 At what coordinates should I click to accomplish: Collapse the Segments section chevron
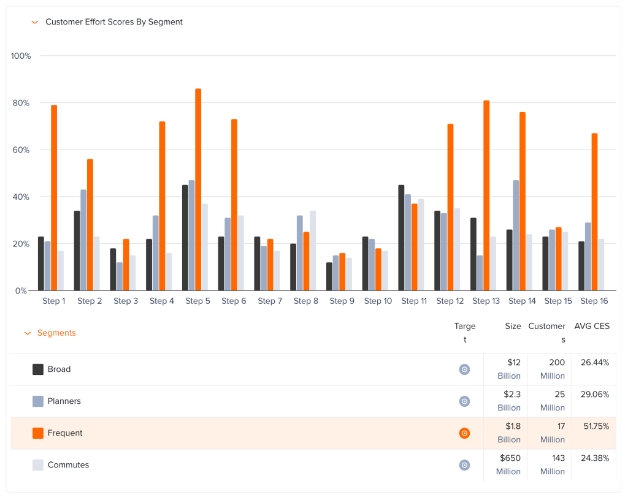(28, 333)
